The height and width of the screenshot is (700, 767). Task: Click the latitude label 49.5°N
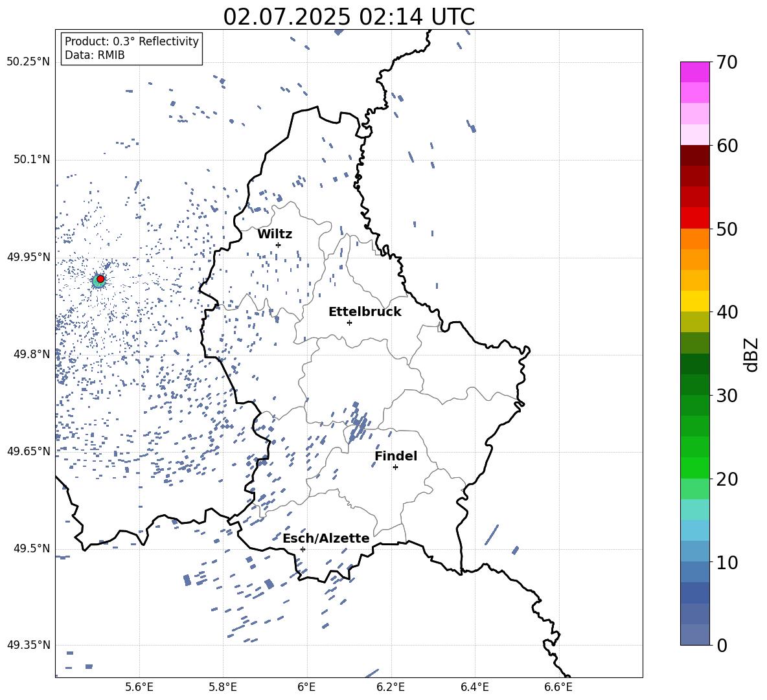pos(31,548)
